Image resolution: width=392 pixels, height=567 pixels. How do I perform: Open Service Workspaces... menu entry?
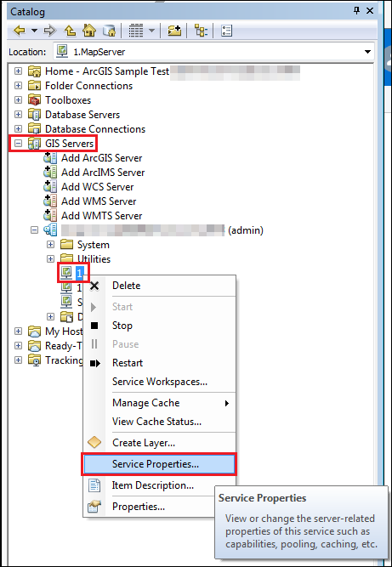pos(160,382)
